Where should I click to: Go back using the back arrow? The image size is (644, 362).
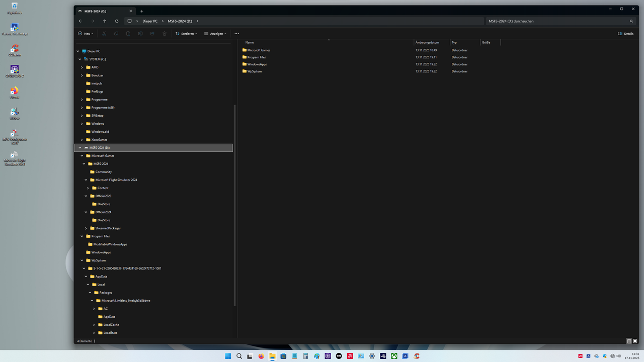tap(80, 21)
